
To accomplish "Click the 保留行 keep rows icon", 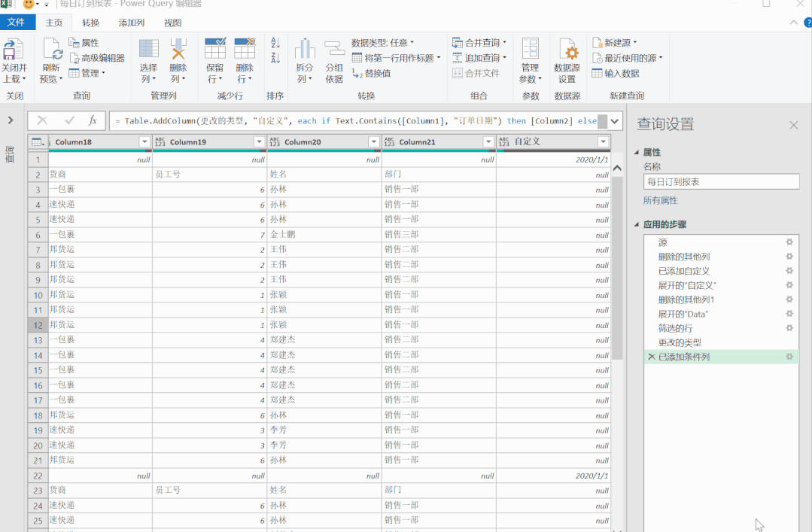I will 215,49.
